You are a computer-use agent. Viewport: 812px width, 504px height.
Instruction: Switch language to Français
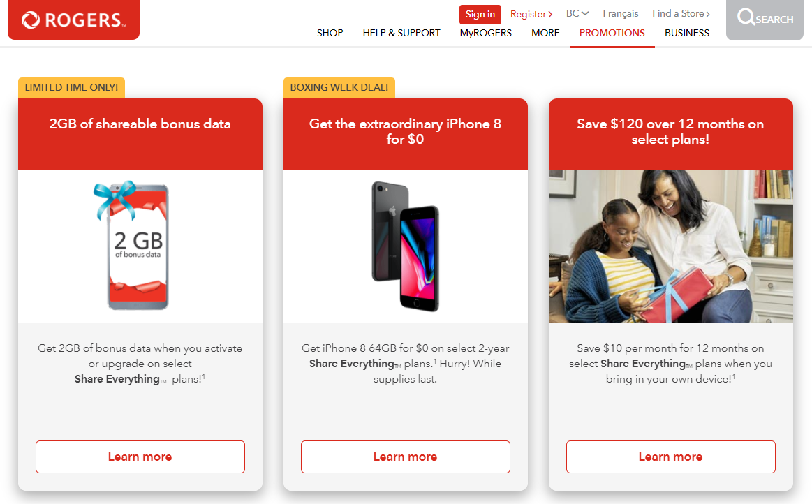(x=621, y=13)
